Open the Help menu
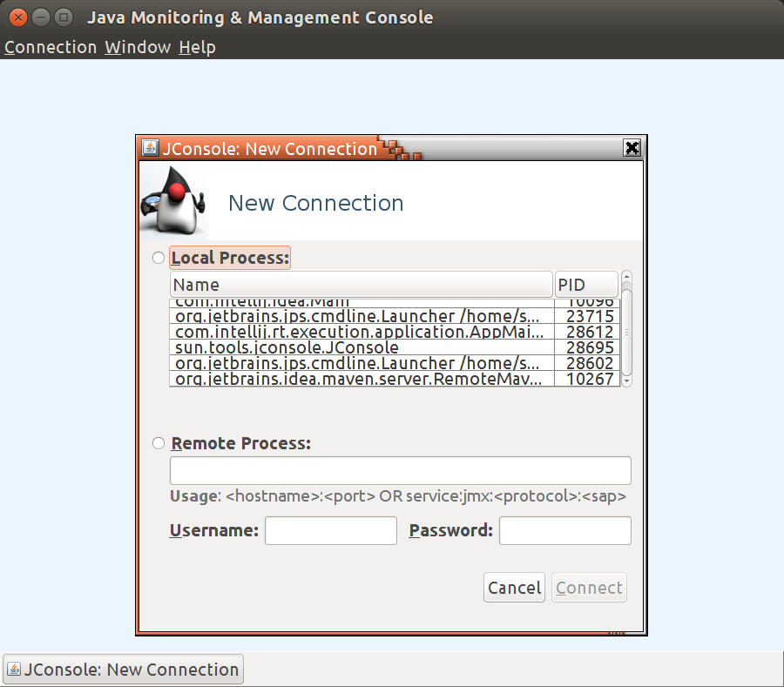The image size is (784, 687). [x=198, y=48]
